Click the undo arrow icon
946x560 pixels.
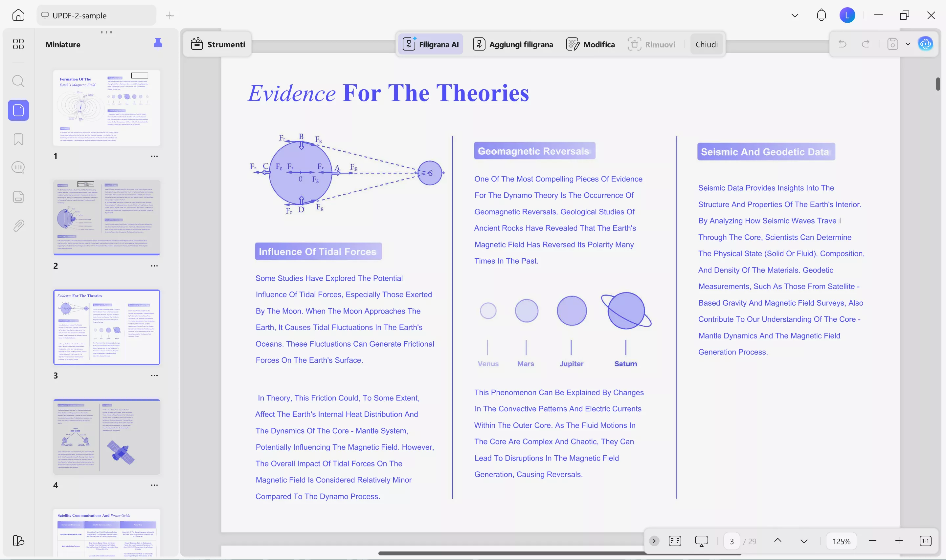point(842,44)
